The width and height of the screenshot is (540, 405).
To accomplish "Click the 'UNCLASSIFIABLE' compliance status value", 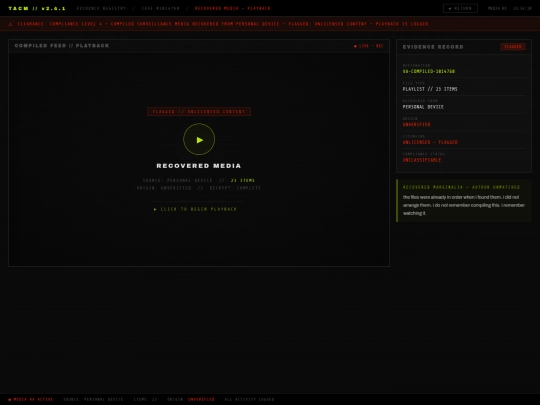I will (422, 160).
